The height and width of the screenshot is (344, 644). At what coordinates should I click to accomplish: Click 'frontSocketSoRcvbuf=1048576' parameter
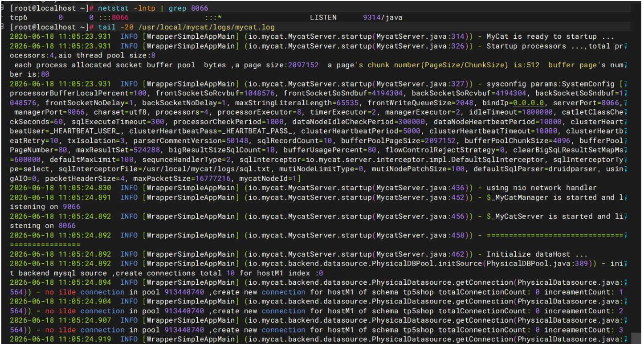click(215, 93)
